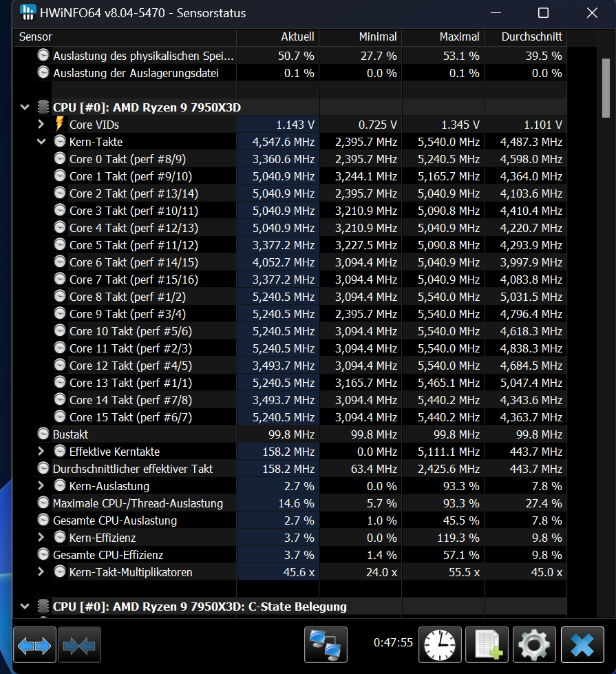Click the 0:47:55 elapsed time display
Screen dimensions: 616x674
(x=393, y=642)
